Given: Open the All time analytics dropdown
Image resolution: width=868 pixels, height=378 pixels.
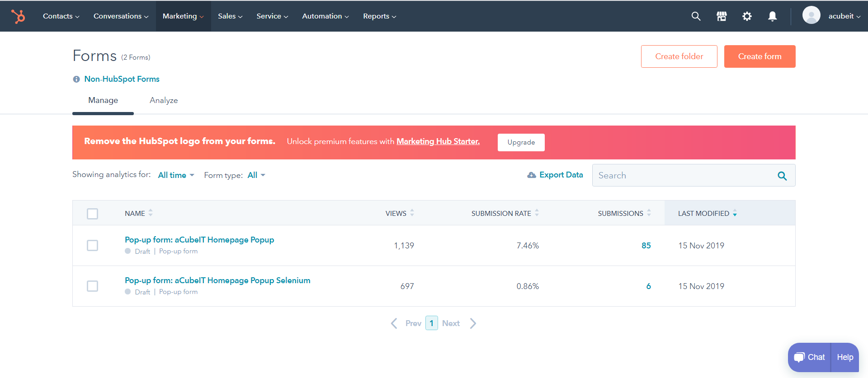Looking at the screenshot, I should 176,175.
